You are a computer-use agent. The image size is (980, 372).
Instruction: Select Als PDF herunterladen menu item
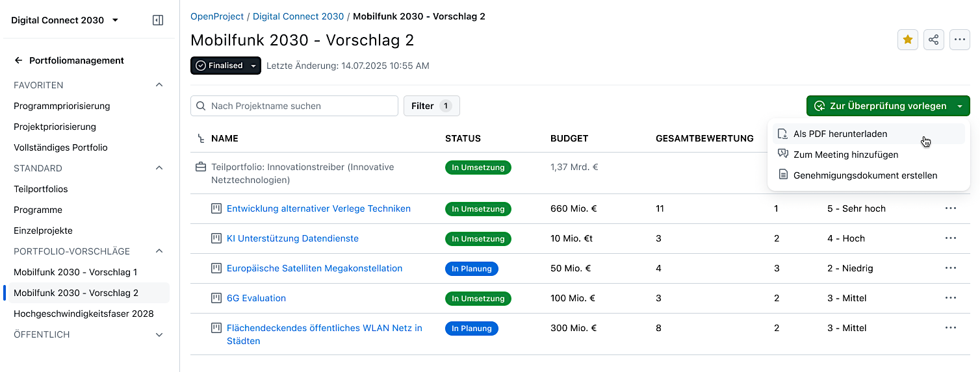(840, 134)
